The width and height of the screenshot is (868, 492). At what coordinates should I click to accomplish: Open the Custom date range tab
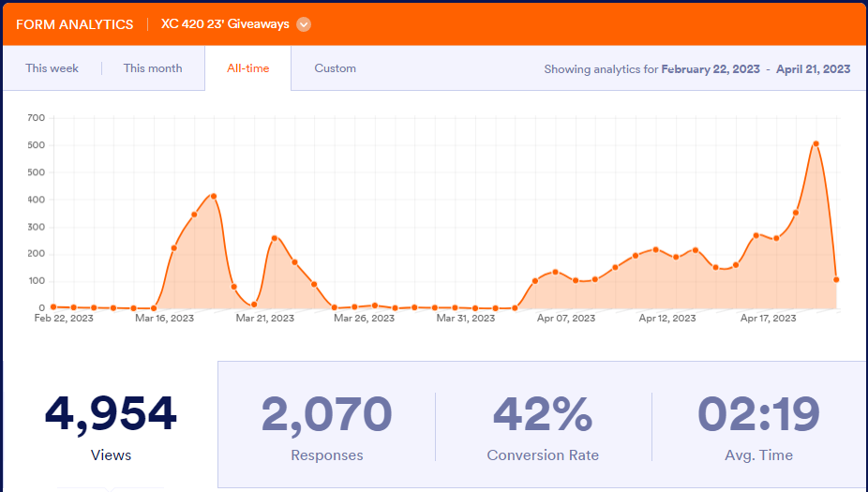pos(335,68)
